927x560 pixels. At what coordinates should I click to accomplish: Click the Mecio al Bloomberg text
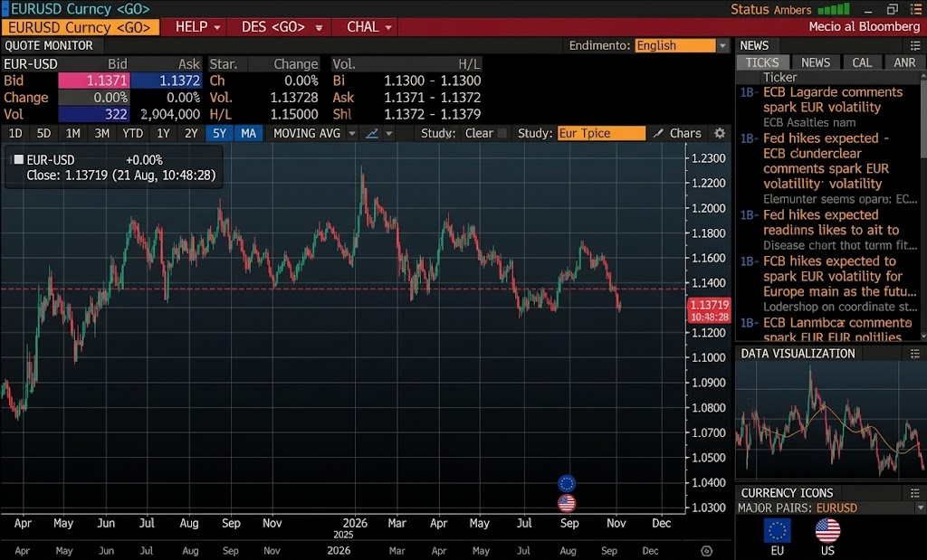pos(865,27)
